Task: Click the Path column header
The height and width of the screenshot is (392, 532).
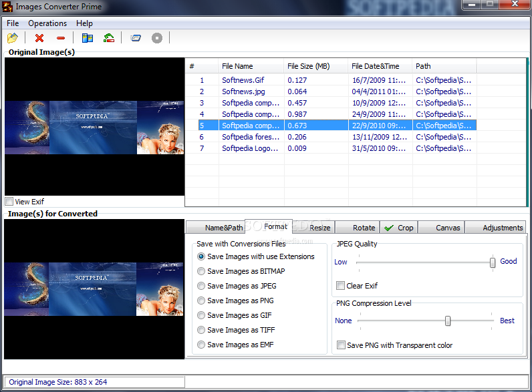Action: [444, 66]
